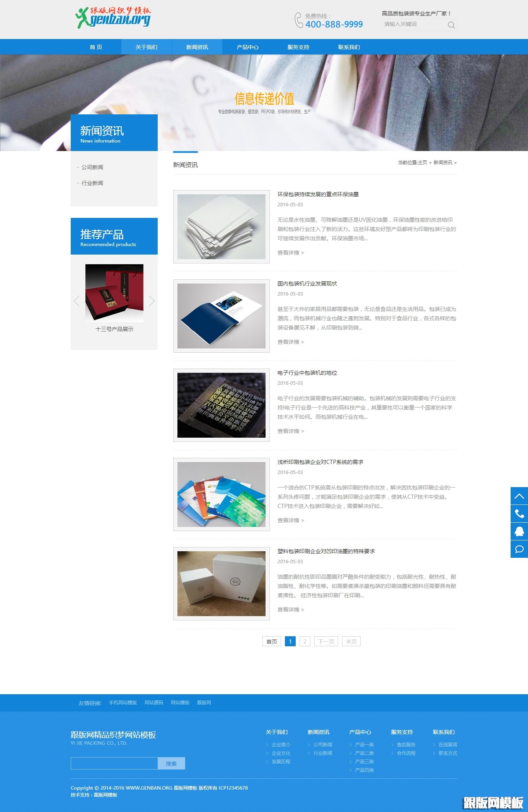
Task: Click the colorful brochures thumbnail
Action: [221, 494]
